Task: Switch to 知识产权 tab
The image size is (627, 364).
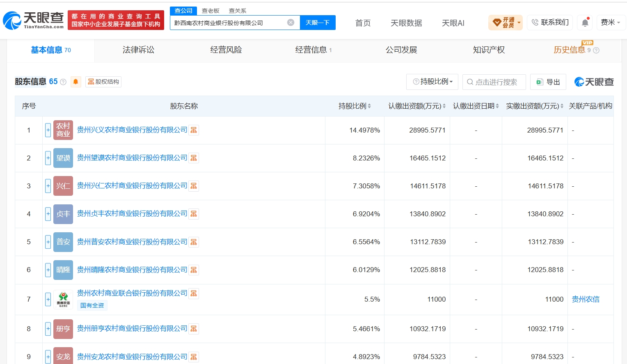Action: point(489,50)
